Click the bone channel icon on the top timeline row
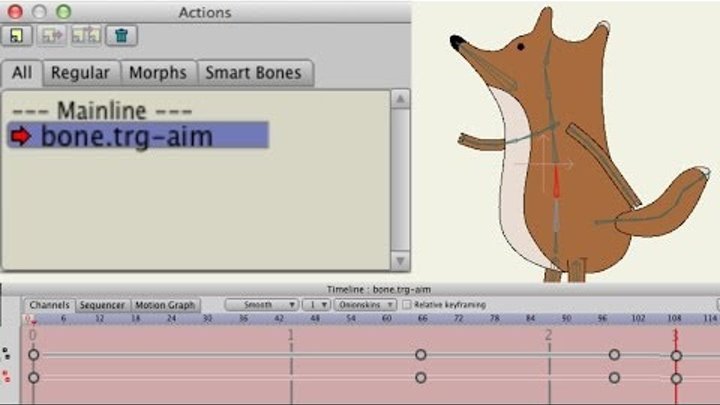 (x=8, y=354)
